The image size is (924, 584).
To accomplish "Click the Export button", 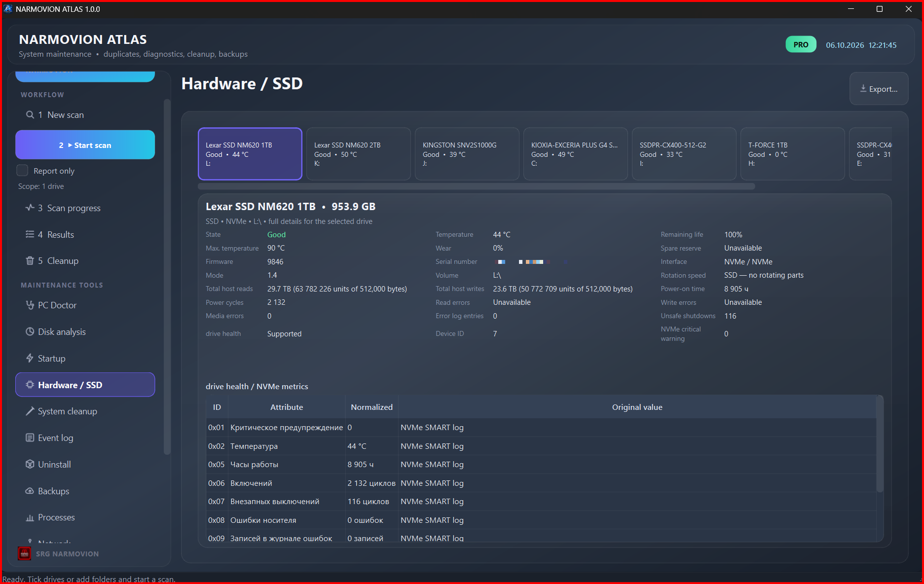I will click(x=879, y=89).
